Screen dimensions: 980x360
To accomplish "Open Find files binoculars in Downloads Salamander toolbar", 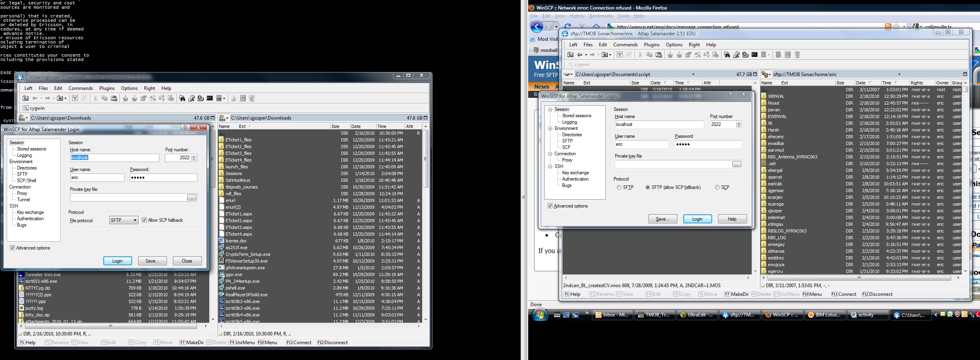I will (x=182, y=98).
